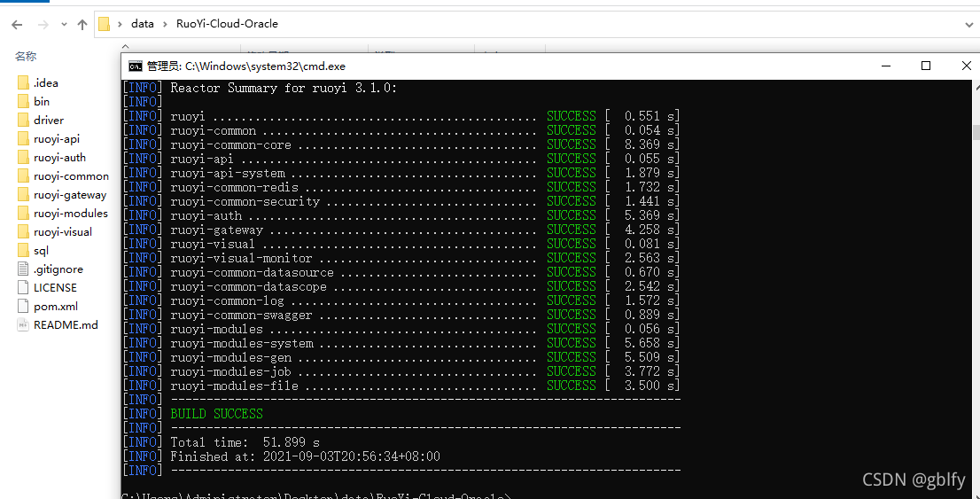980x499 pixels.
Task: Click the 'ruoyi-common-swagger' build line
Action: [x=401, y=315]
